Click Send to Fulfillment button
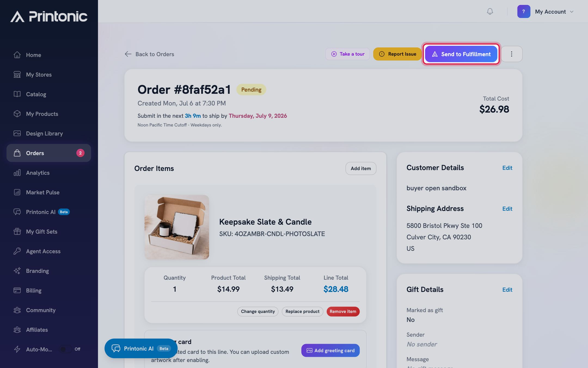This screenshot has height=368, width=588. [x=461, y=54]
